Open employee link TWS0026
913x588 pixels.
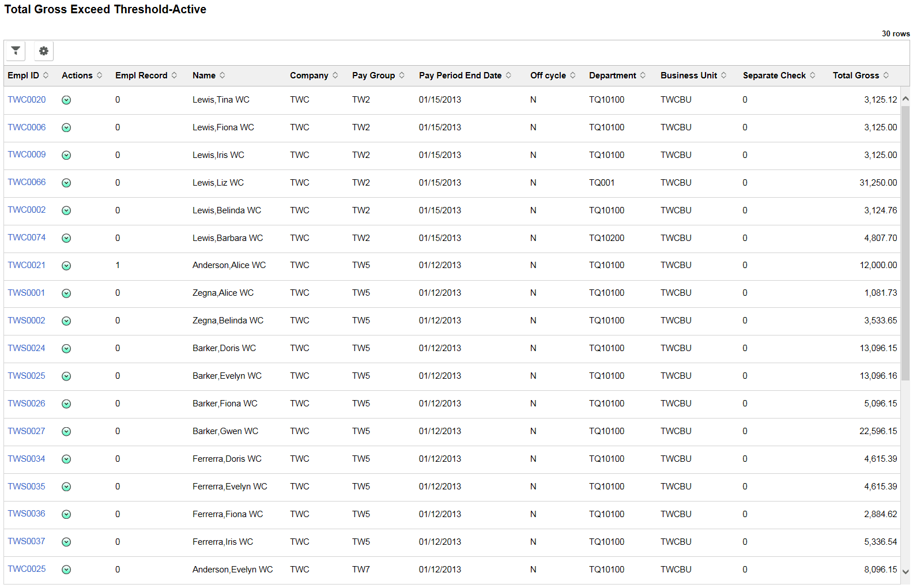click(x=26, y=404)
